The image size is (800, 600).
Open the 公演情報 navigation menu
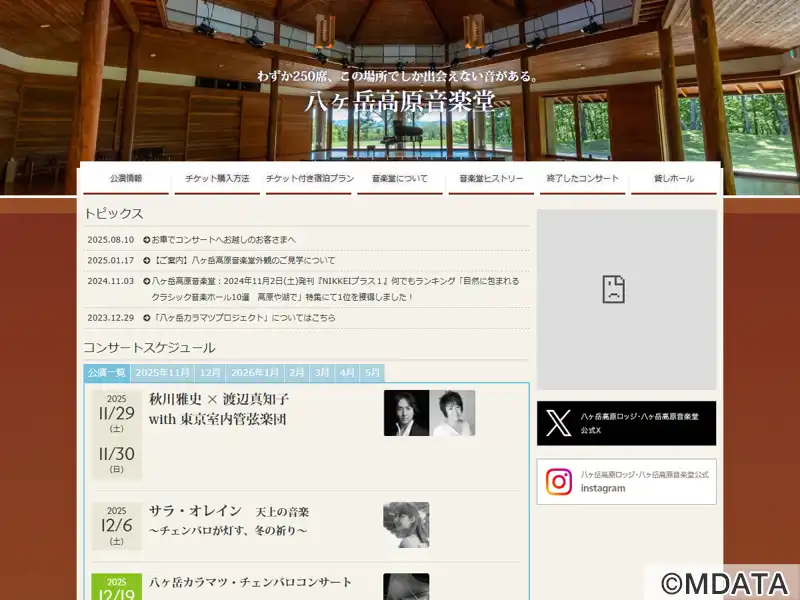coord(126,179)
